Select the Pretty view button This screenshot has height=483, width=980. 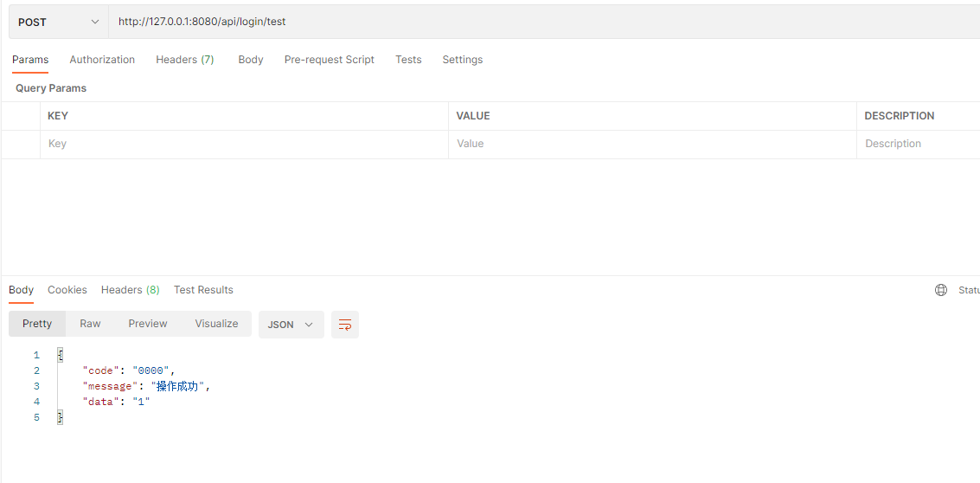pos(37,324)
